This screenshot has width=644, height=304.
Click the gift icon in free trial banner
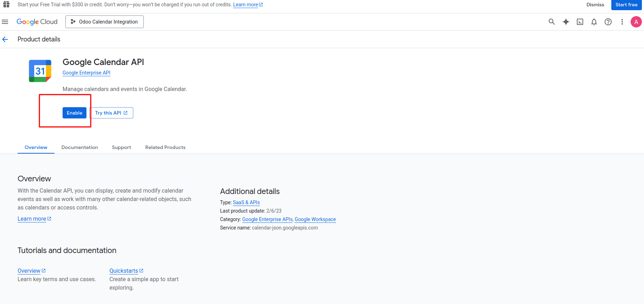coord(6,5)
